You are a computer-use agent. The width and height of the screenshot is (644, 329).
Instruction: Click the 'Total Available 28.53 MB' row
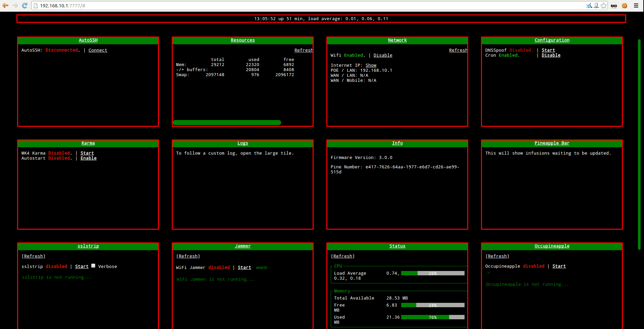[x=371, y=298]
